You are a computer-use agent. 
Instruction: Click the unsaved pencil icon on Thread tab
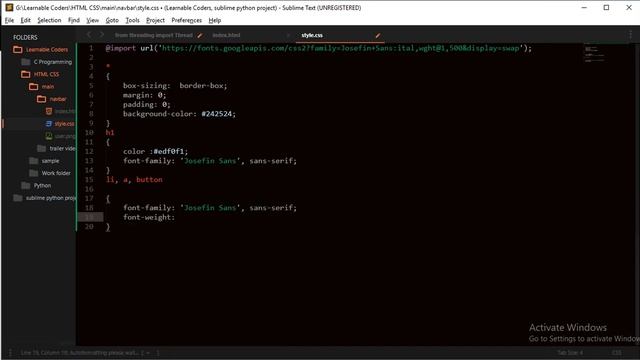tap(200, 36)
